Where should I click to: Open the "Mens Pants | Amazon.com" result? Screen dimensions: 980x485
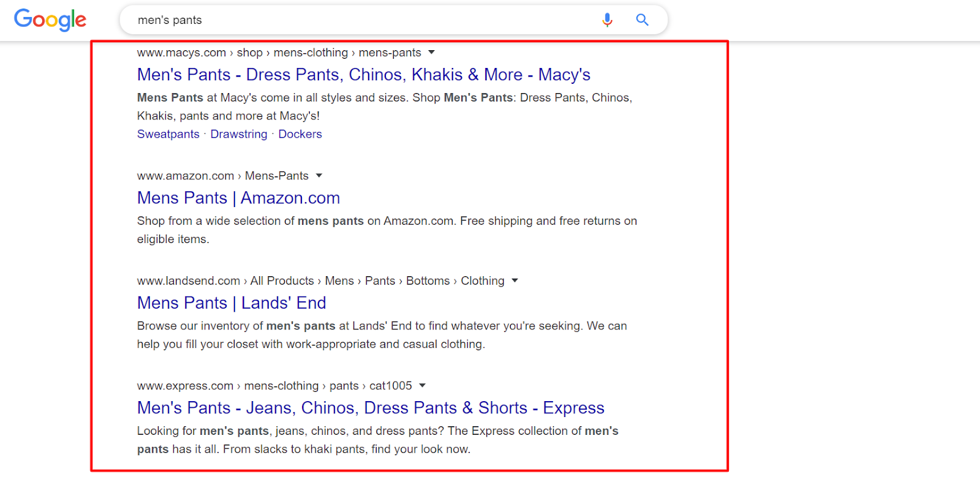(x=238, y=198)
